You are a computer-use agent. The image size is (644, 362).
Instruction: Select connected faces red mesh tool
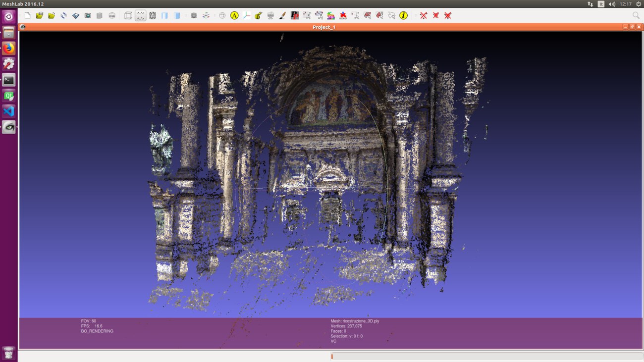379,15
